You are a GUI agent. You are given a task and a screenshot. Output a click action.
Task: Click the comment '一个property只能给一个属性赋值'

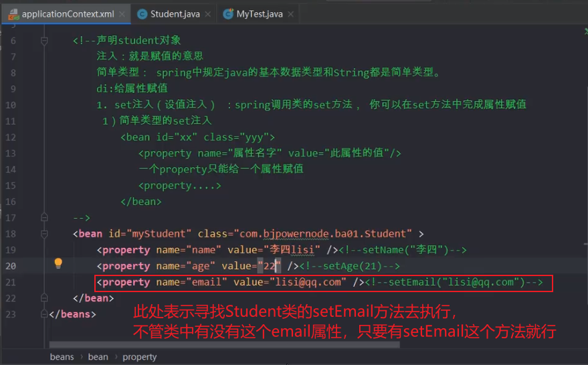221,169
